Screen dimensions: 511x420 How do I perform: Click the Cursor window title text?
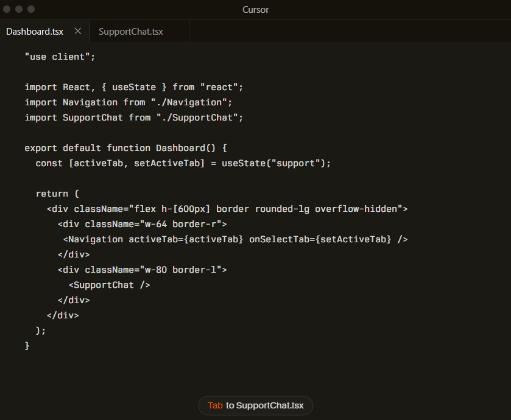point(255,10)
